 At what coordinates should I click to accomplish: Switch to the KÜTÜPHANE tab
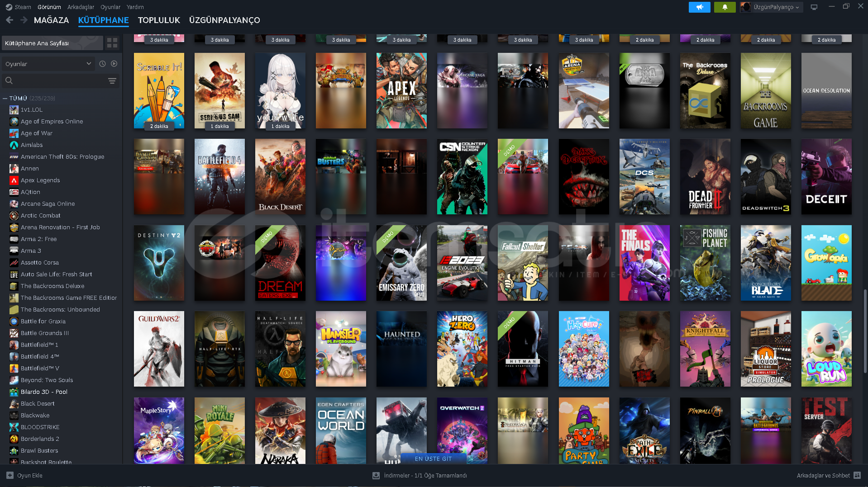104,20
